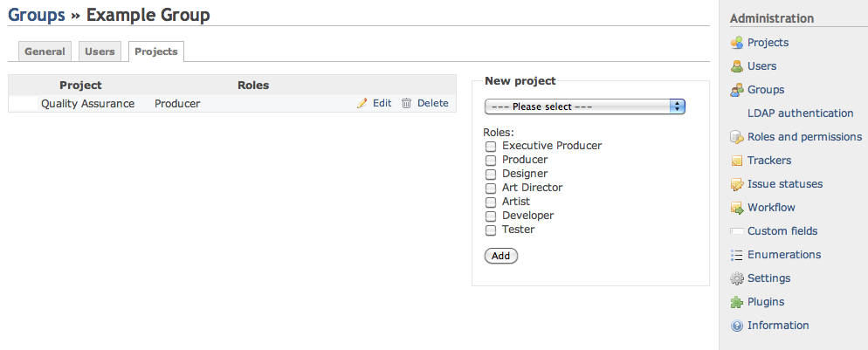This screenshot has width=868, height=350.
Task: Click the Roles and permissions icon
Action: point(736,136)
